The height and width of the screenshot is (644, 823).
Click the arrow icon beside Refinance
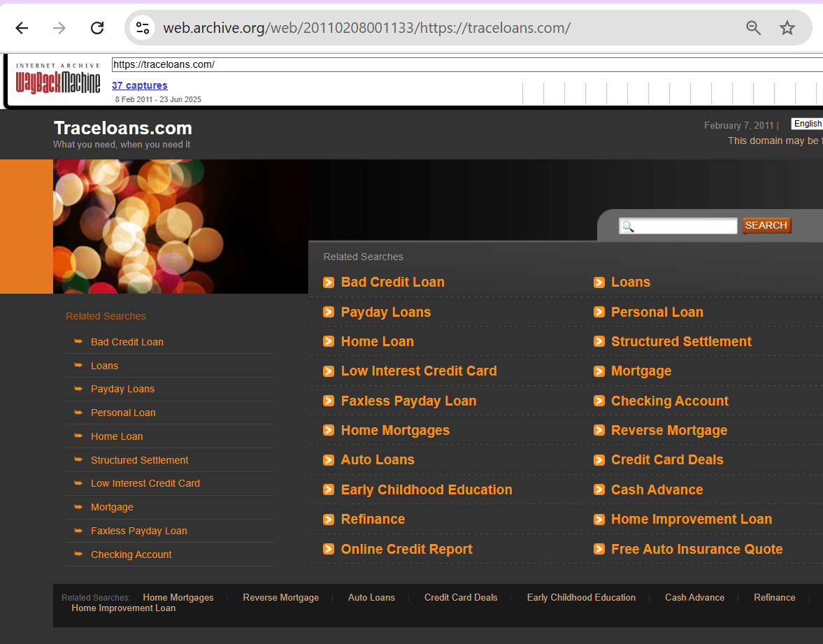tap(329, 519)
